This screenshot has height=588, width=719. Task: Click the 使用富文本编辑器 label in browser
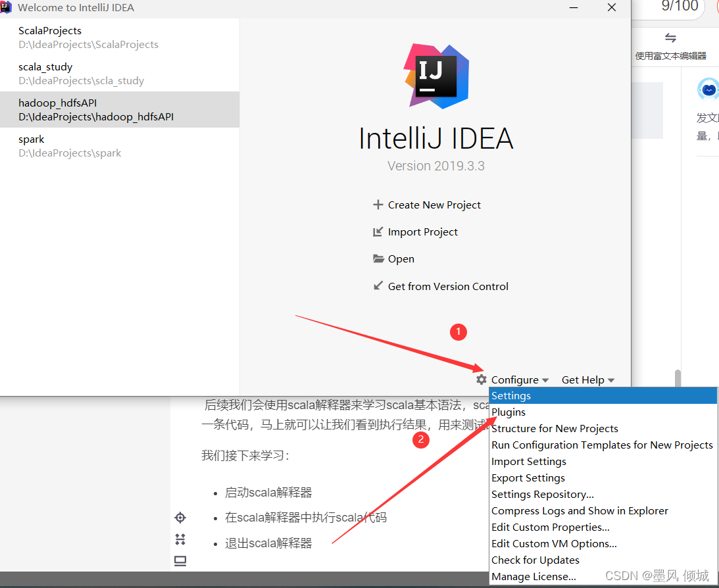point(670,56)
